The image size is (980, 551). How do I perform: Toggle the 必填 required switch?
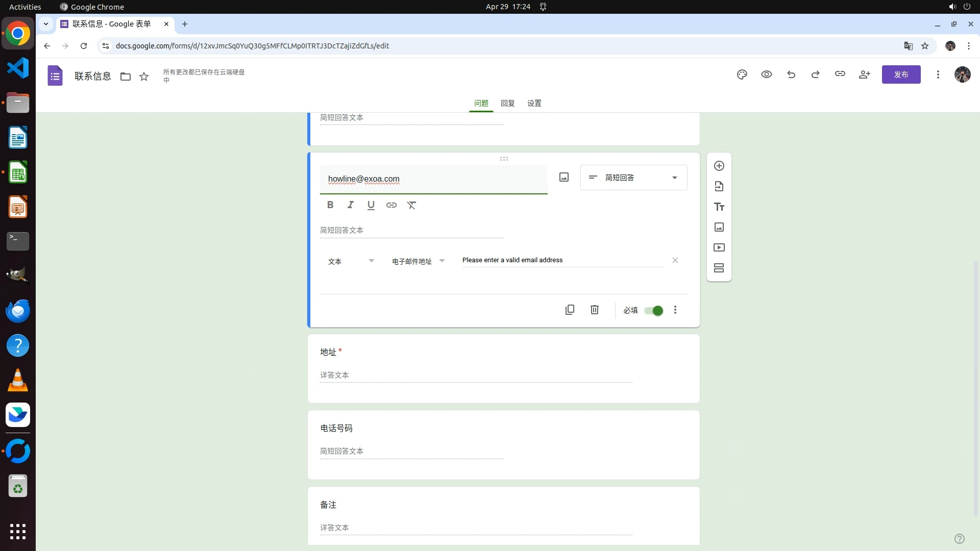[x=653, y=310]
